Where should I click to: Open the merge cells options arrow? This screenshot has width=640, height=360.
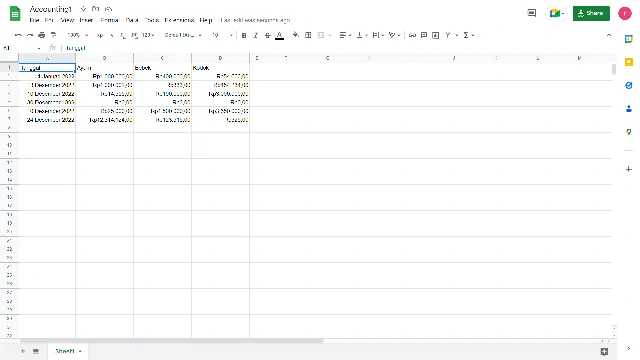coord(330,35)
